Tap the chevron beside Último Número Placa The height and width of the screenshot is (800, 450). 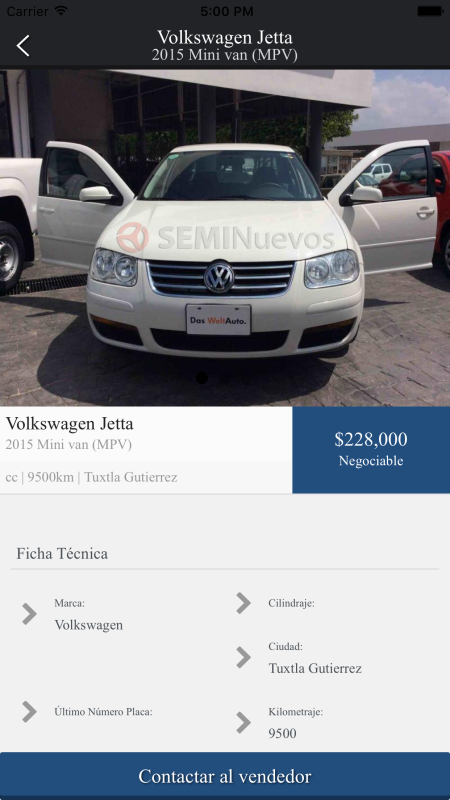click(30, 712)
